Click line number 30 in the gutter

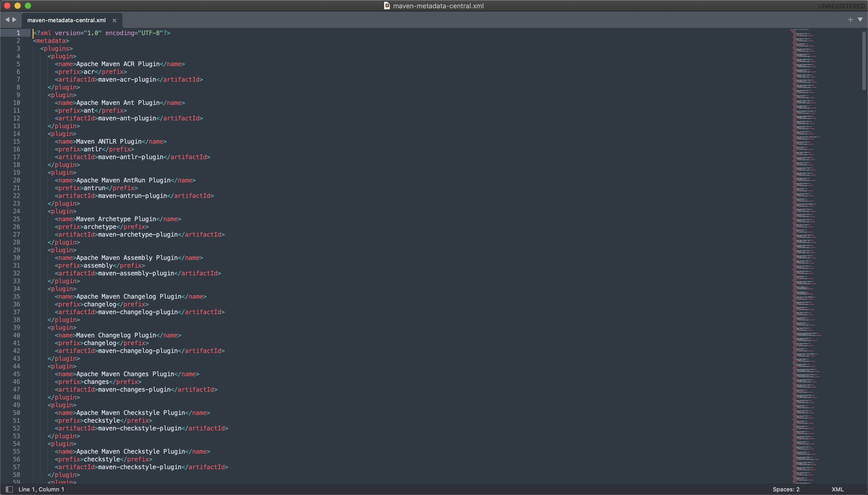[x=16, y=258]
